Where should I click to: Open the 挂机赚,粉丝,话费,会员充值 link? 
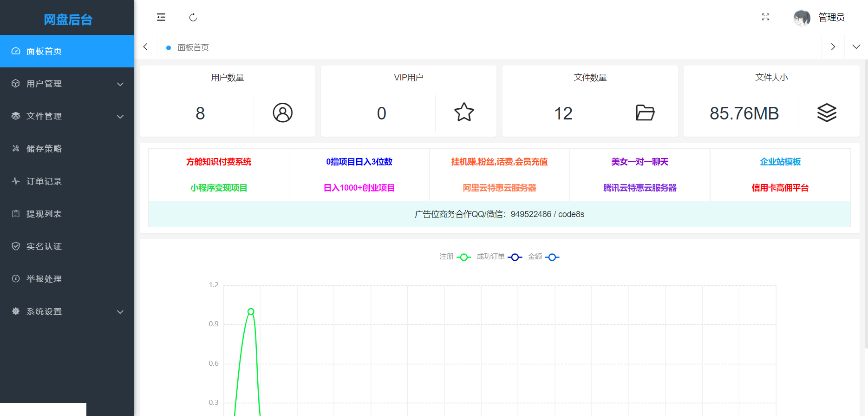[x=499, y=162]
